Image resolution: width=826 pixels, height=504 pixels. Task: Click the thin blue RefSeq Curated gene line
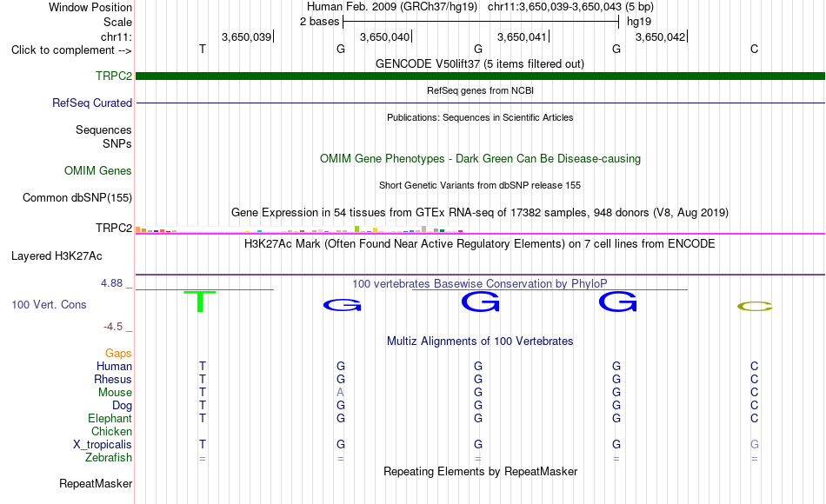481,103
